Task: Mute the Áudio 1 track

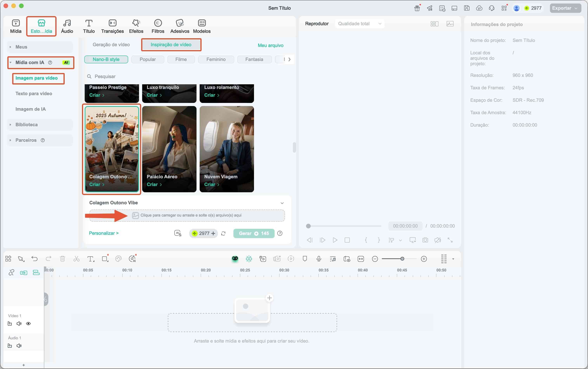Action: pos(19,346)
